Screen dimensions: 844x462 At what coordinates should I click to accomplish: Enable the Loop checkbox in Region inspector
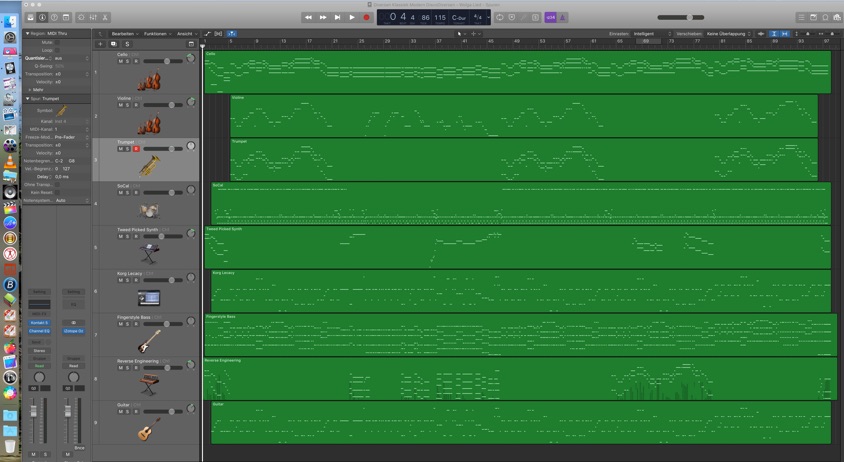pyautogui.click(x=58, y=50)
